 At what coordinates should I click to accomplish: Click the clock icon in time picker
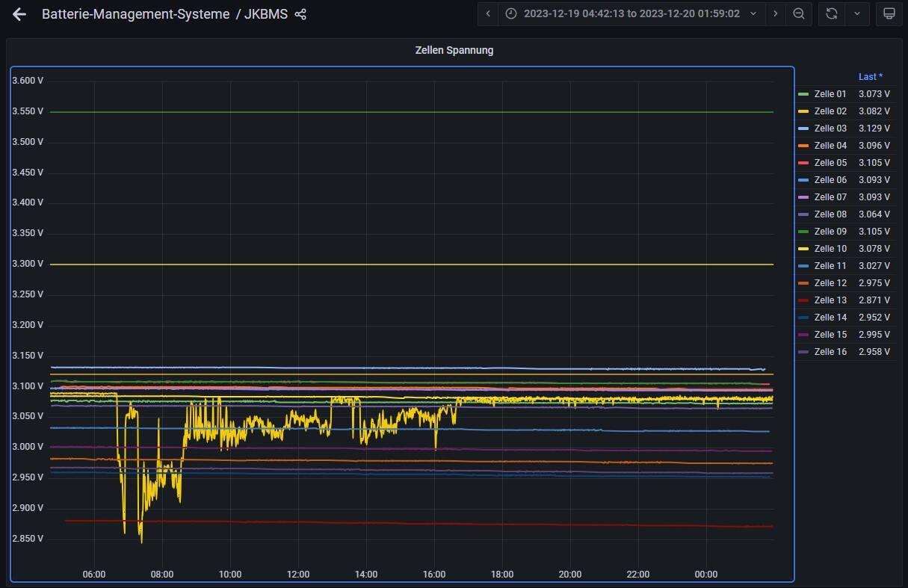pyautogui.click(x=511, y=13)
